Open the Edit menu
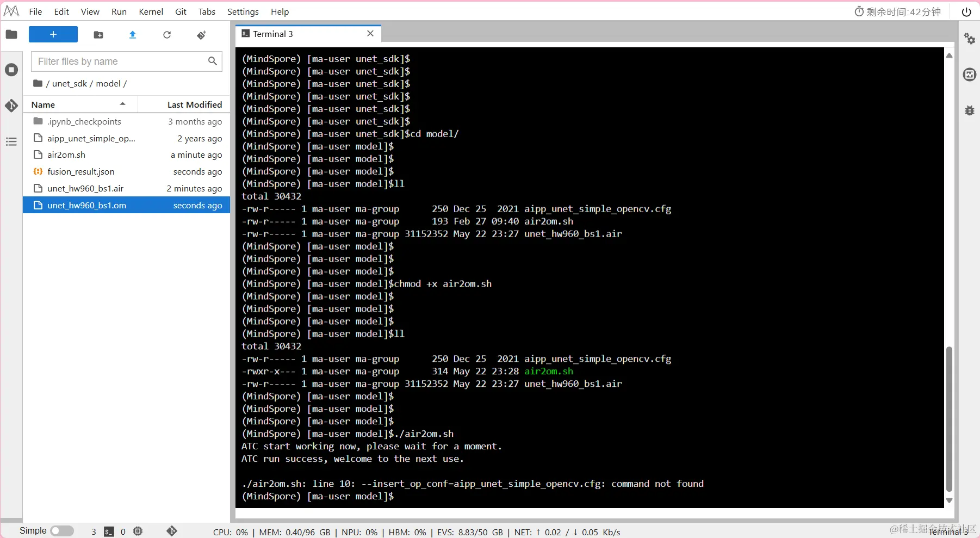Screen dimensions: 980x538 point(61,11)
